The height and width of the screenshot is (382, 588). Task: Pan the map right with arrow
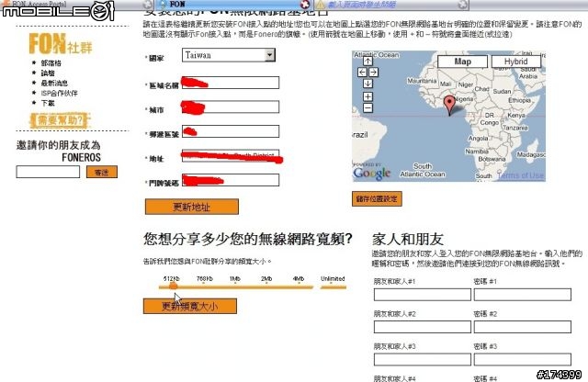pos(374,72)
